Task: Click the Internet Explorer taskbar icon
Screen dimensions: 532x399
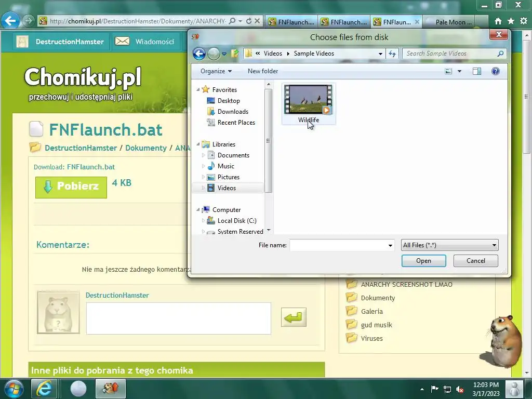Action: pyautogui.click(x=44, y=389)
